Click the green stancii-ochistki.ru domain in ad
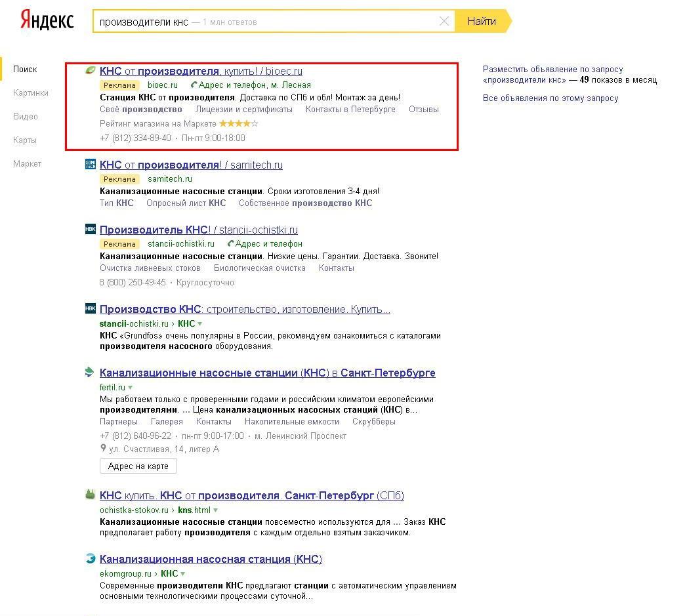685x616 pixels. click(181, 243)
